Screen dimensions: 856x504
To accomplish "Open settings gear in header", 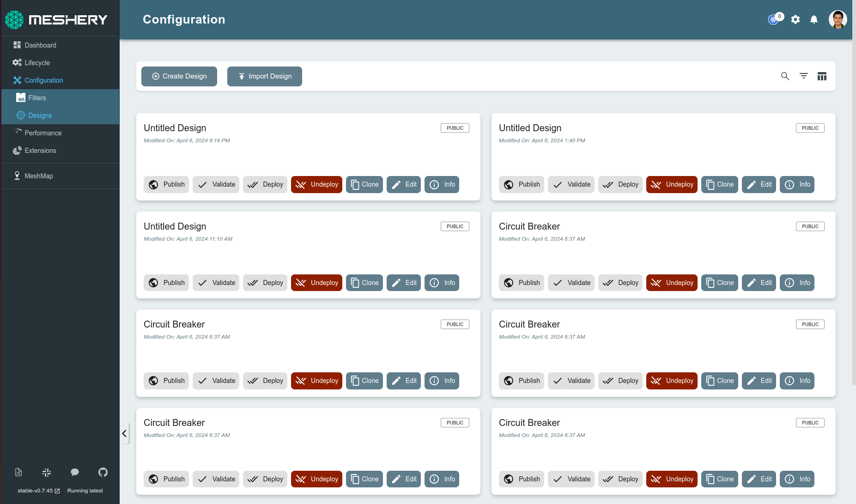I will [795, 19].
